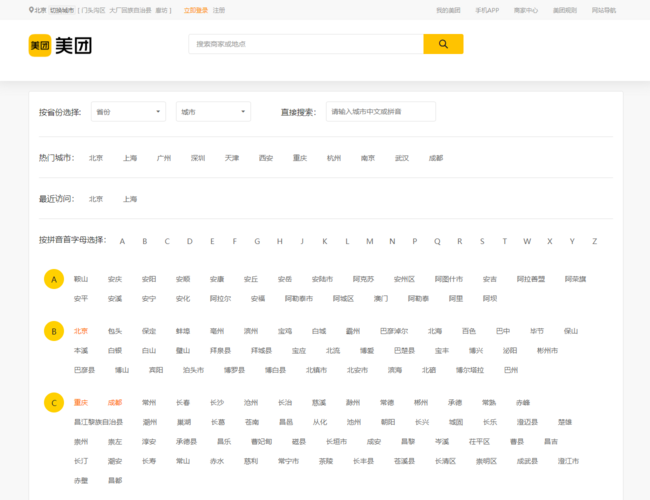Focus the merchant or place search box
The image size is (650, 500).
pyautogui.click(x=305, y=44)
